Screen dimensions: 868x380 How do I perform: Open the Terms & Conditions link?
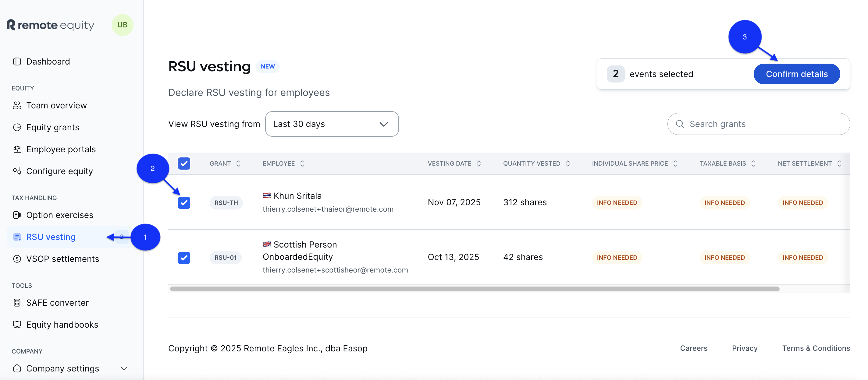[816, 348]
